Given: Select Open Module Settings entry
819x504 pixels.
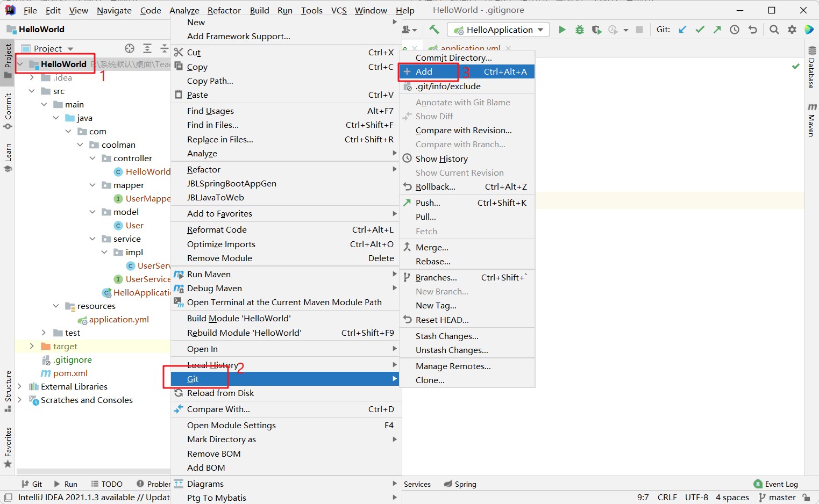Looking at the screenshot, I should pos(286,425).
